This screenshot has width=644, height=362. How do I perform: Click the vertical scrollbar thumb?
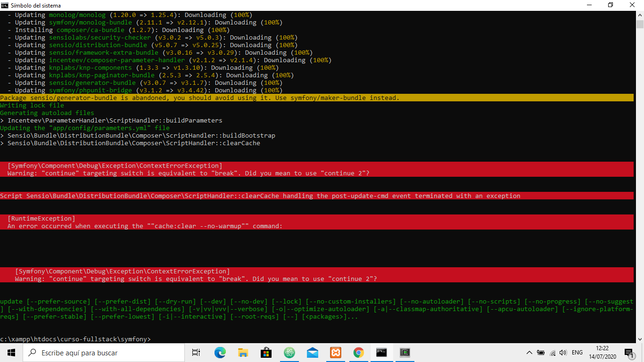point(640,25)
